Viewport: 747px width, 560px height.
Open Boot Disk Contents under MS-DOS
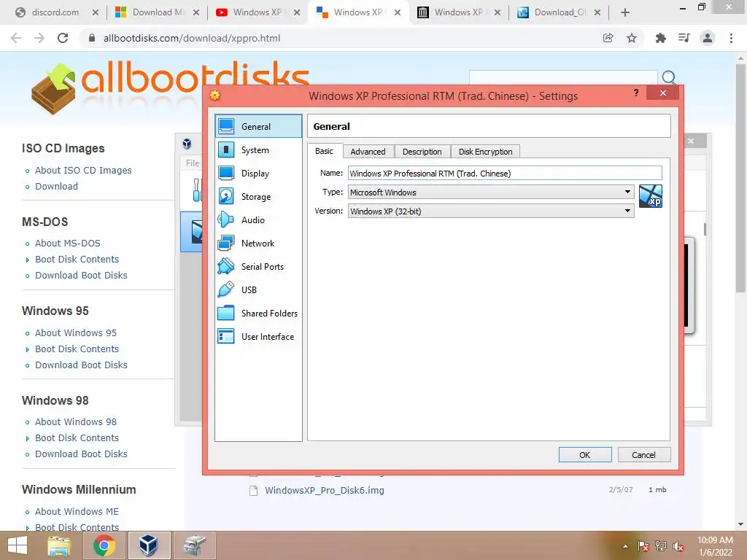point(77,260)
